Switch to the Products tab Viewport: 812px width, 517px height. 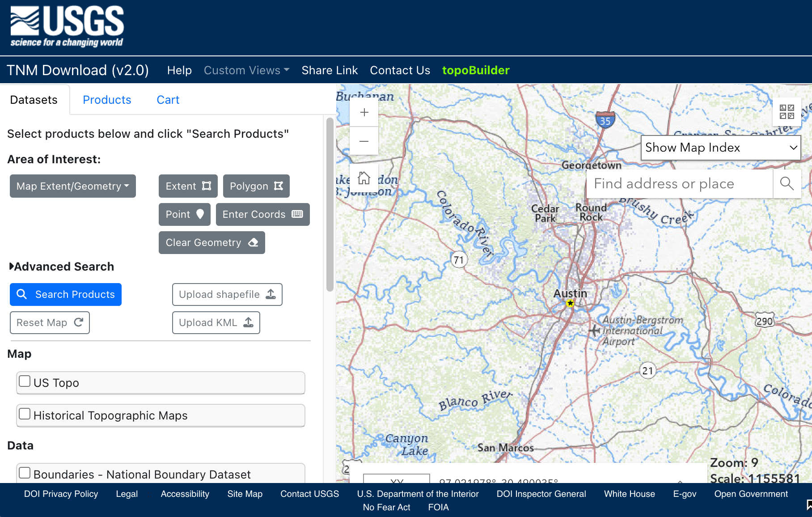107,100
